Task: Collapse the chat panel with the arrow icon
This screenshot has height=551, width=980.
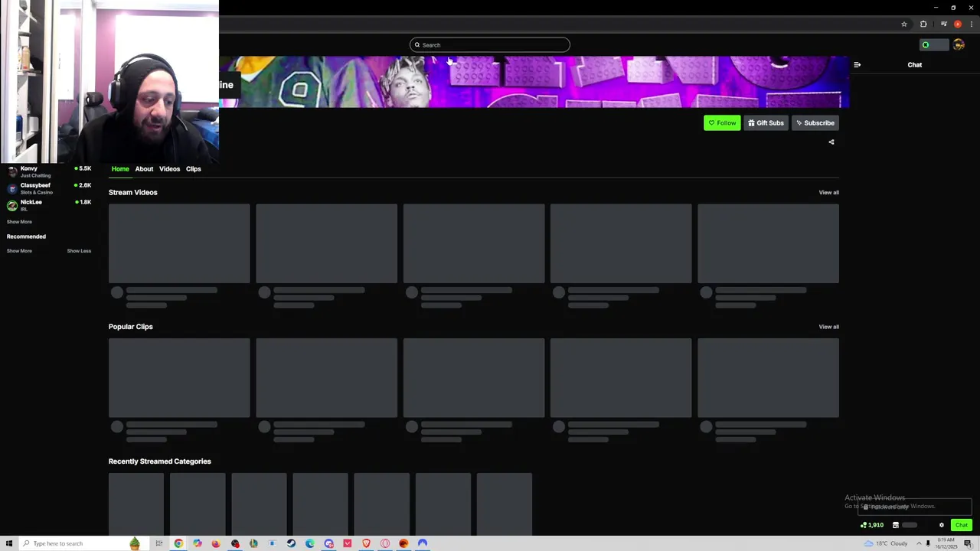Action: pos(857,64)
